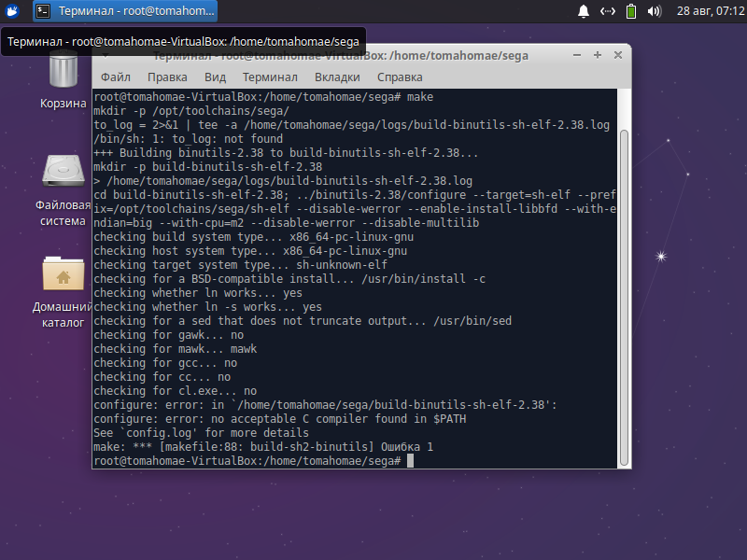Open the Вид menu
747x560 pixels.
click(x=215, y=77)
